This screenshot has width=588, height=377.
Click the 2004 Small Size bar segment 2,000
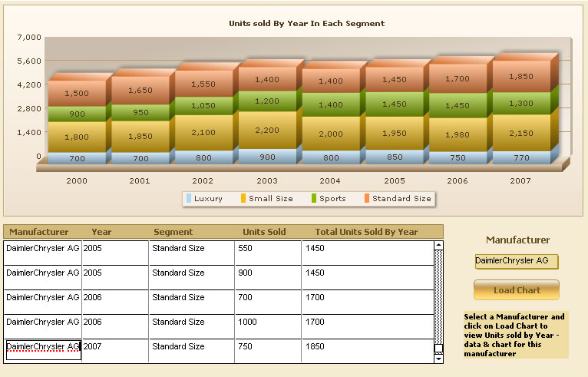pyautogui.click(x=331, y=134)
